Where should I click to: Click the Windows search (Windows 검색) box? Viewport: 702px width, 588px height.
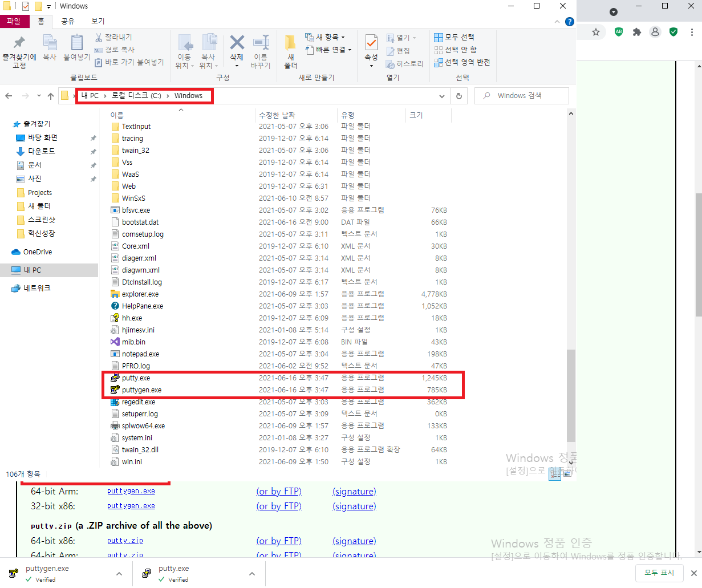coord(522,96)
